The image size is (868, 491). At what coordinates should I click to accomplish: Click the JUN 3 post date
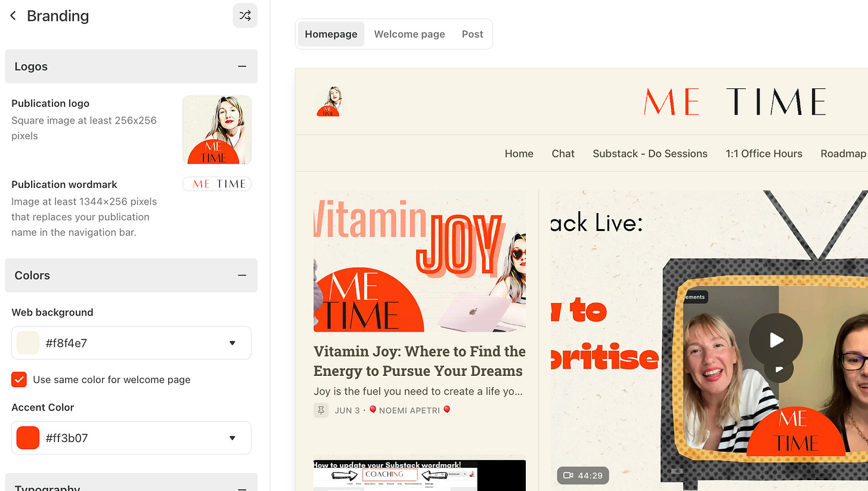(347, 410)
